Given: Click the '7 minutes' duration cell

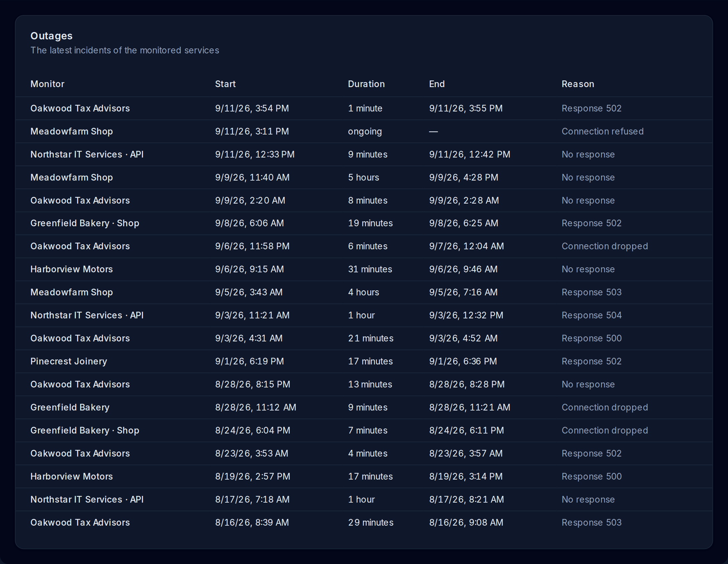Looking at the screenshot, I should click(368, 431).
